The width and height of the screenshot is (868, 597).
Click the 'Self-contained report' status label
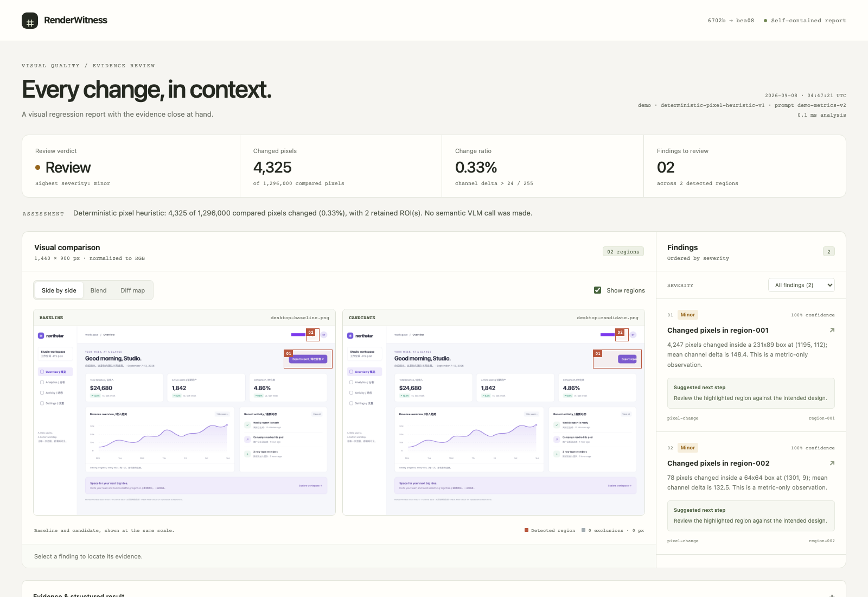click(808, 21)
